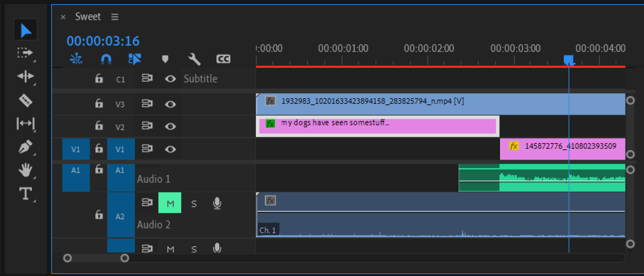Select the Pen tool
The image size is (644, 276).
[x=26, y=147]
